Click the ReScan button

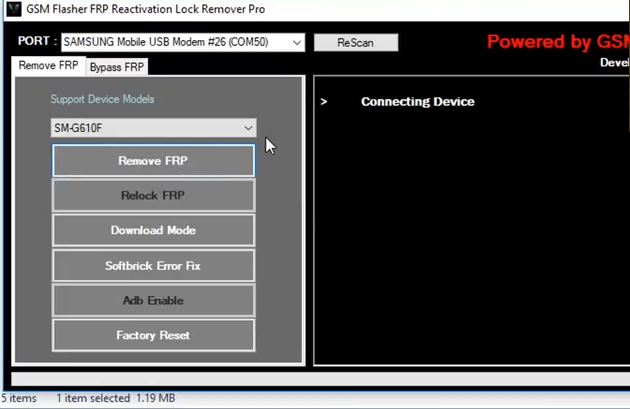tap(356, 43)
